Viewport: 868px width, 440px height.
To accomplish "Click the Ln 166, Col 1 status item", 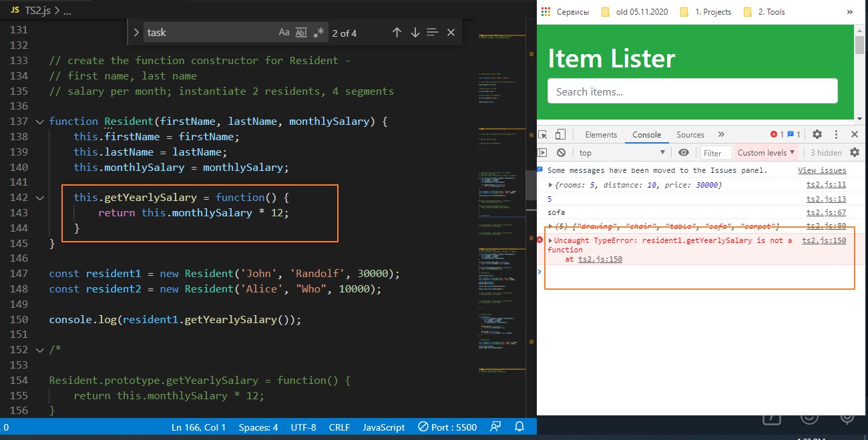I will point(198,427).
